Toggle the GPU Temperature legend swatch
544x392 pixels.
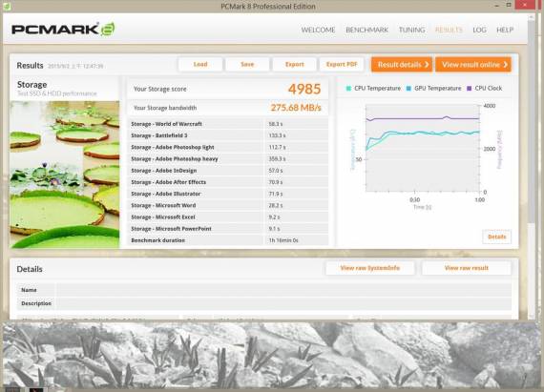(x=408, y=89)
